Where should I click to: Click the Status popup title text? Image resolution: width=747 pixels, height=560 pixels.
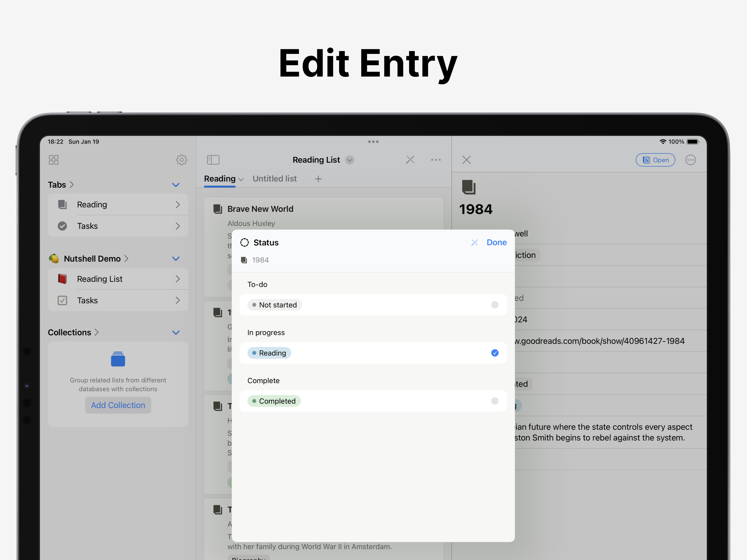266,243
